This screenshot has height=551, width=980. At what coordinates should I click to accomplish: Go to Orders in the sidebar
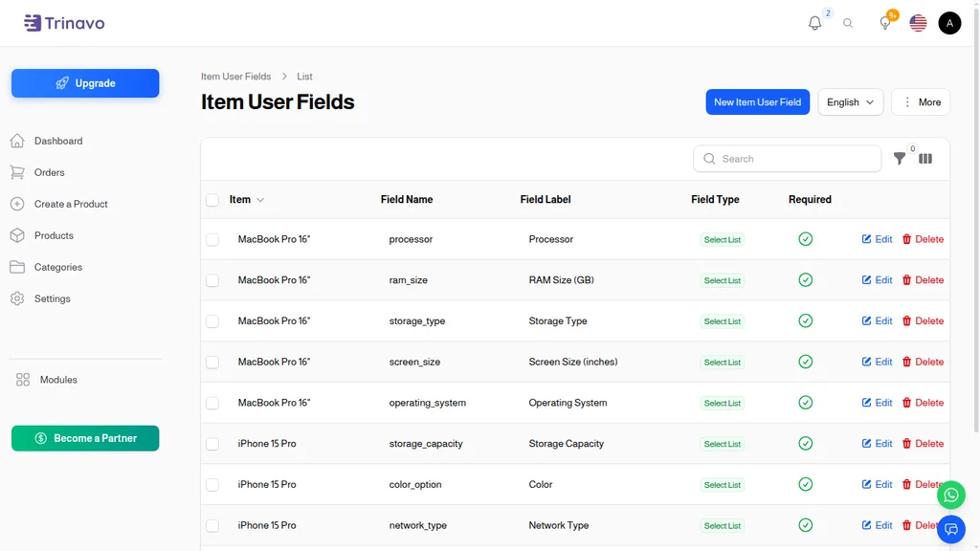(x=50, y=172)
